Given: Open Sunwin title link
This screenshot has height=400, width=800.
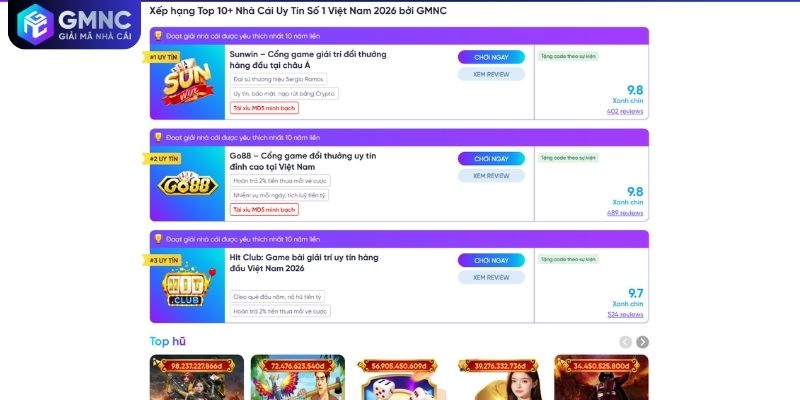Looking at the screenshot, I should [308, 60].
